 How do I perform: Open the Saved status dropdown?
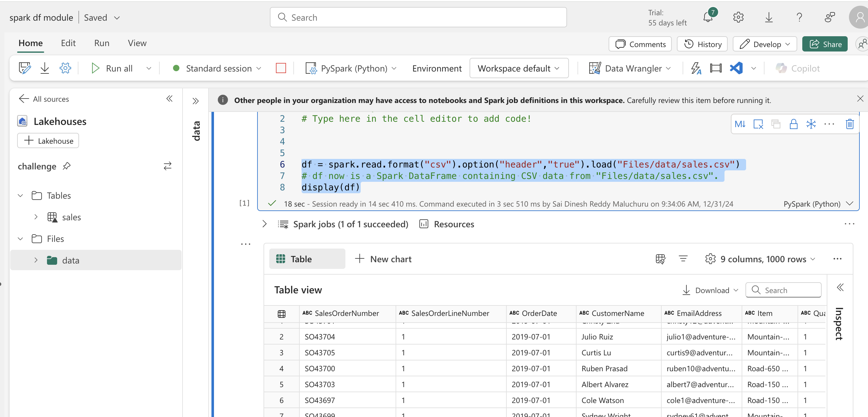117,18
